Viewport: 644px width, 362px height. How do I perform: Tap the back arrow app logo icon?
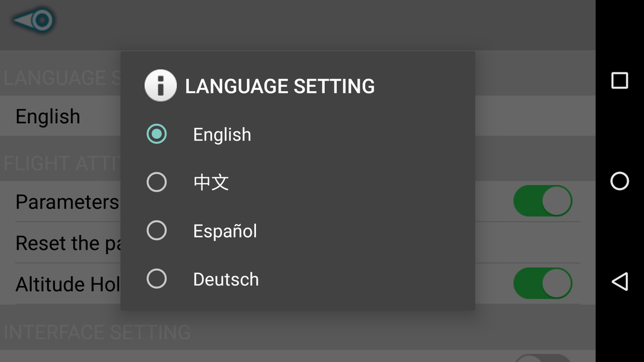pos(34,21)
